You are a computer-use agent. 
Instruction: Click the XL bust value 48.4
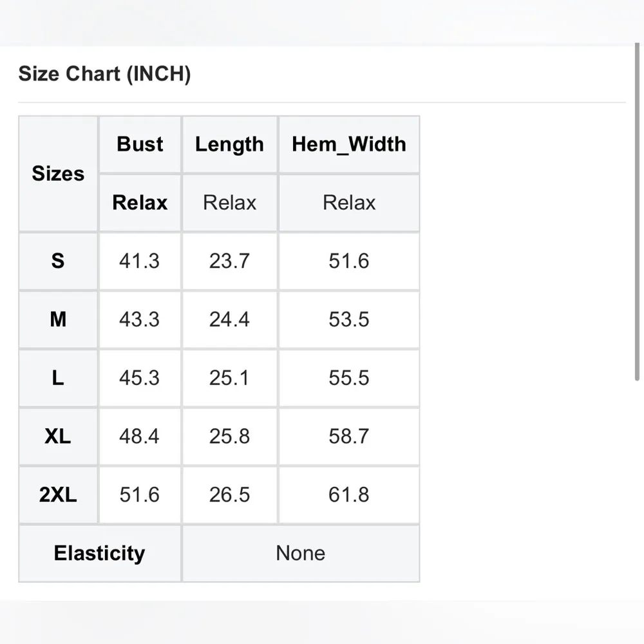(140, 437)
